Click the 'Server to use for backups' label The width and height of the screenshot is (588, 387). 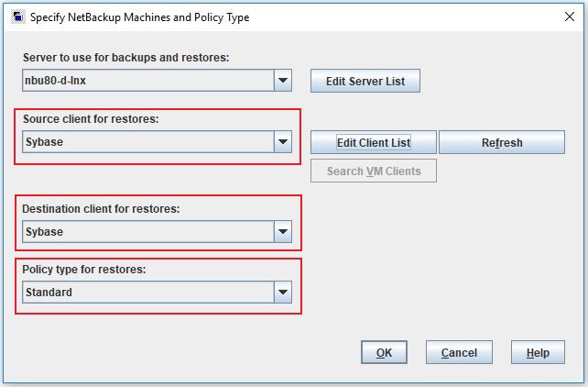click(x=125, y=58)
